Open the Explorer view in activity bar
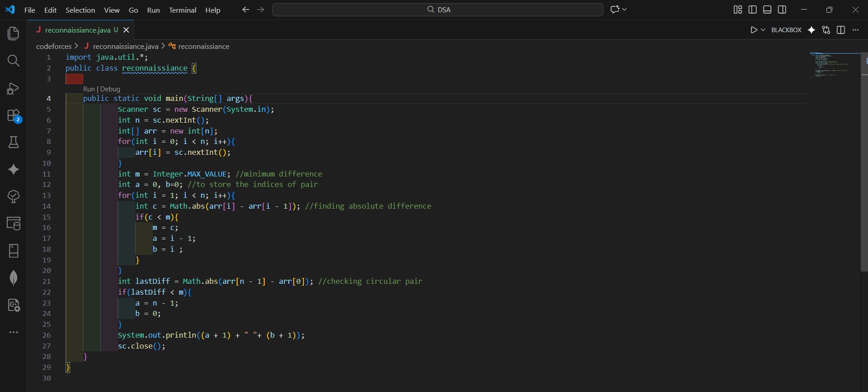Screen dimensions: 868x392 point(14,33)
